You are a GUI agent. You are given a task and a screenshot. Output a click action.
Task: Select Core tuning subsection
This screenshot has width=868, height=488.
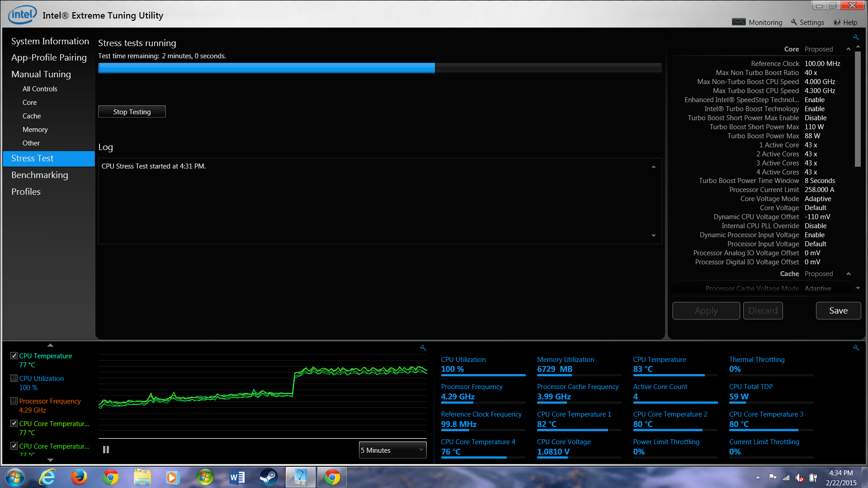click(30, 103)
